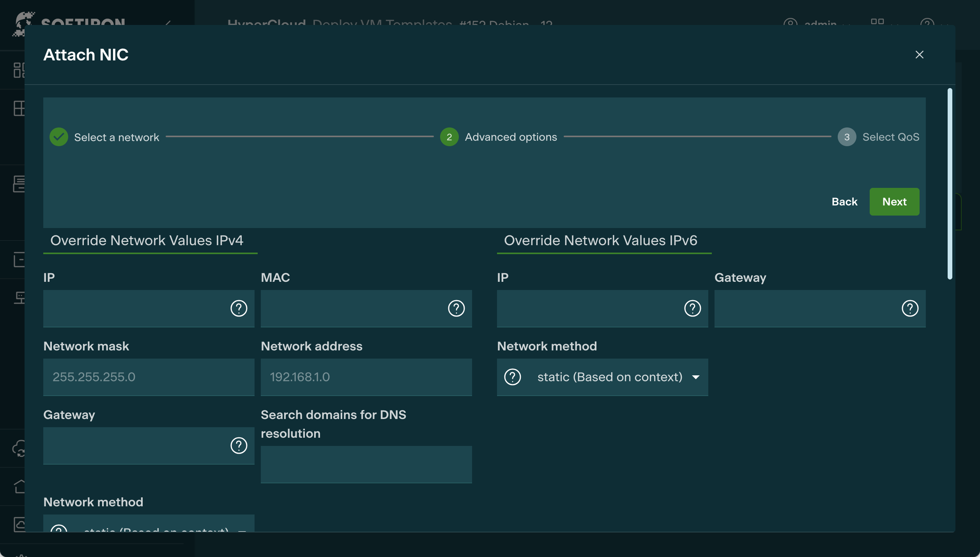Focus the Network mask input field
The width and height of the screenshot is (980, 557).
point(149,377)
